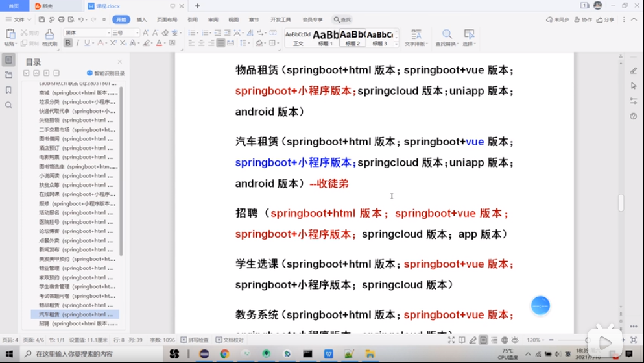Toggle justified paragraph alignment
644x363 pixels.
(x=221, y=43)
